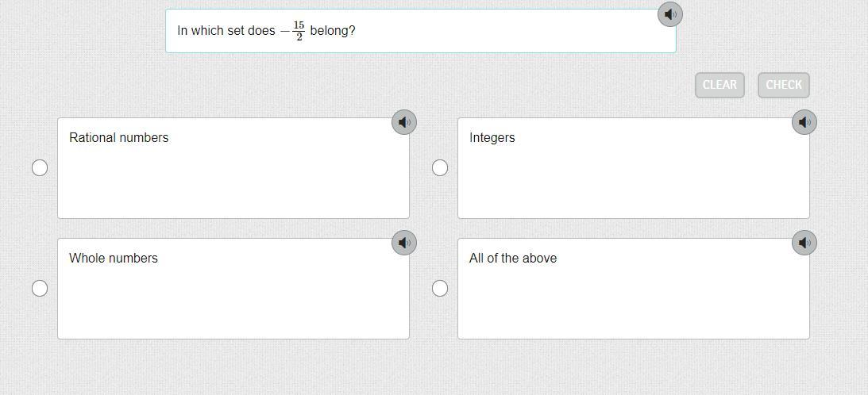Click the word 'belong?' in the question
The image size is (868, 395).
point(333,31)
